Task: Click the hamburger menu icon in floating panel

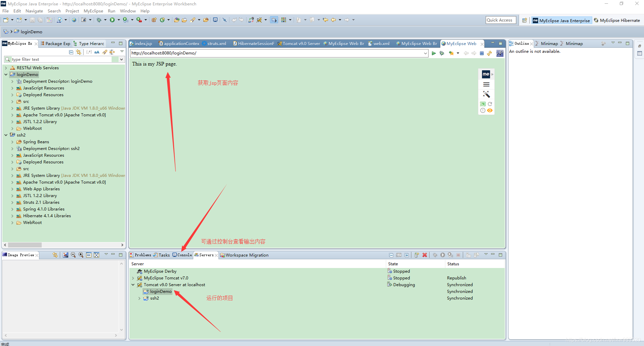Action: (x=486, y=84)
